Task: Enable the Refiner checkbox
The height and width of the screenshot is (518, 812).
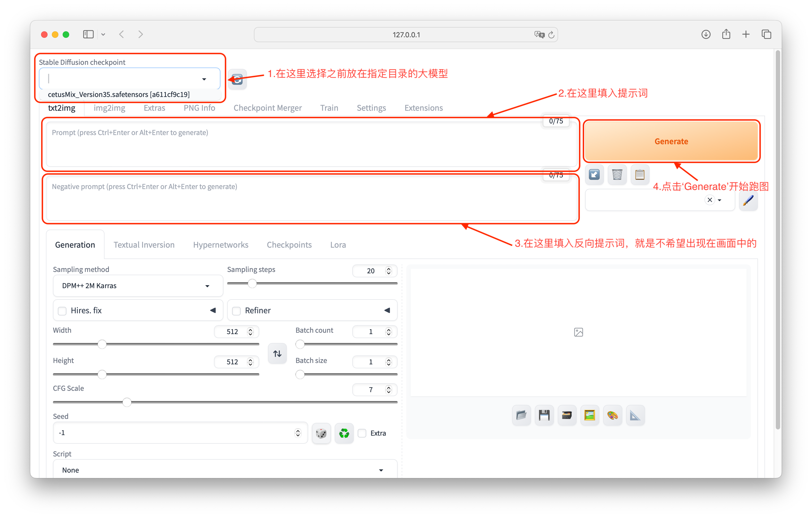Action: coord(236,310)
